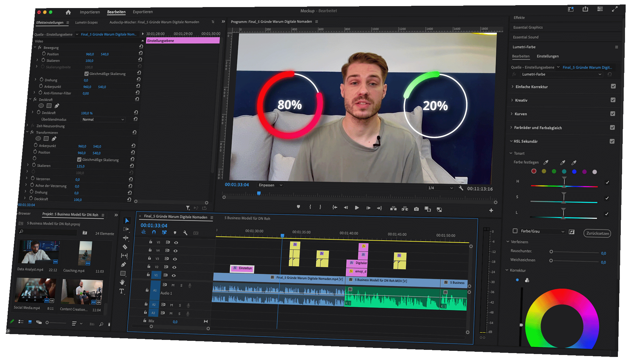Click the wrench settings icon in timeline
Screen dimensions: 634x364
[185, 233]
